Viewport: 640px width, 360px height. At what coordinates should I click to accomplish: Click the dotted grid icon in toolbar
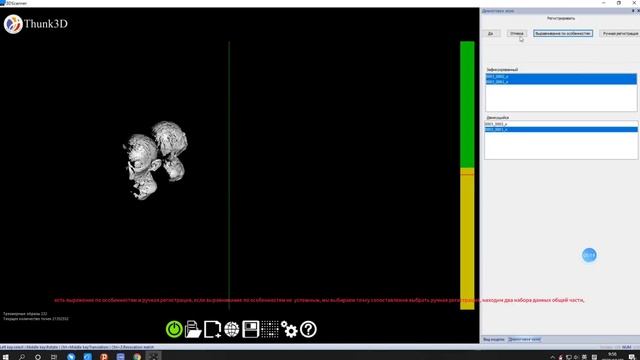tap(270, 329)
